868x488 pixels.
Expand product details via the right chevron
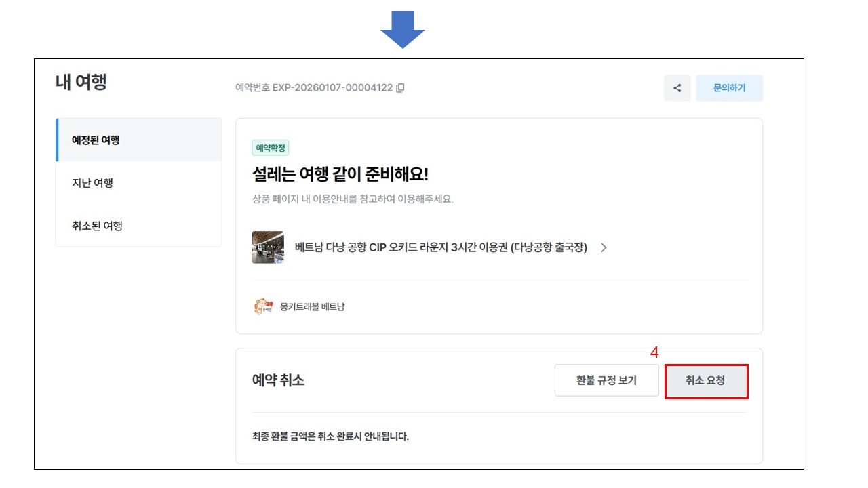(604, 247)
